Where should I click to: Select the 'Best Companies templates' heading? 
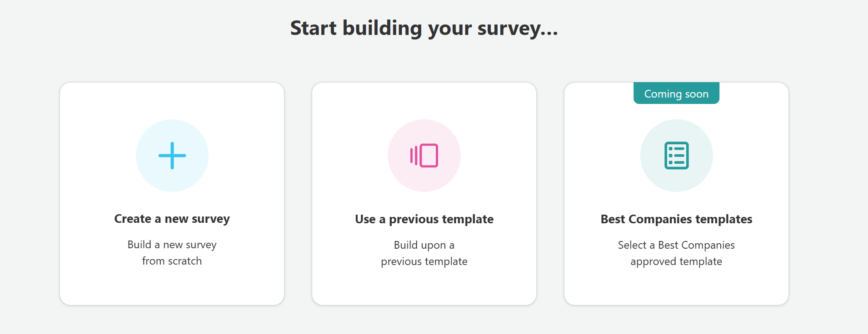click(x=676, y=219)
